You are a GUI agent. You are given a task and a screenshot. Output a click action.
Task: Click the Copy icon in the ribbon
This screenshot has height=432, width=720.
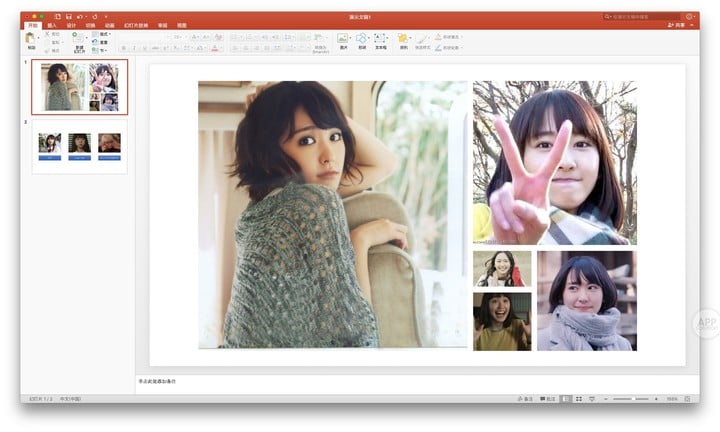click(47, 42)
